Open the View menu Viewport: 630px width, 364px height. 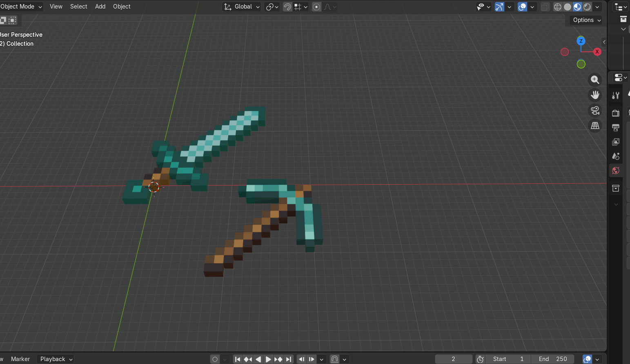pos(56,7)
